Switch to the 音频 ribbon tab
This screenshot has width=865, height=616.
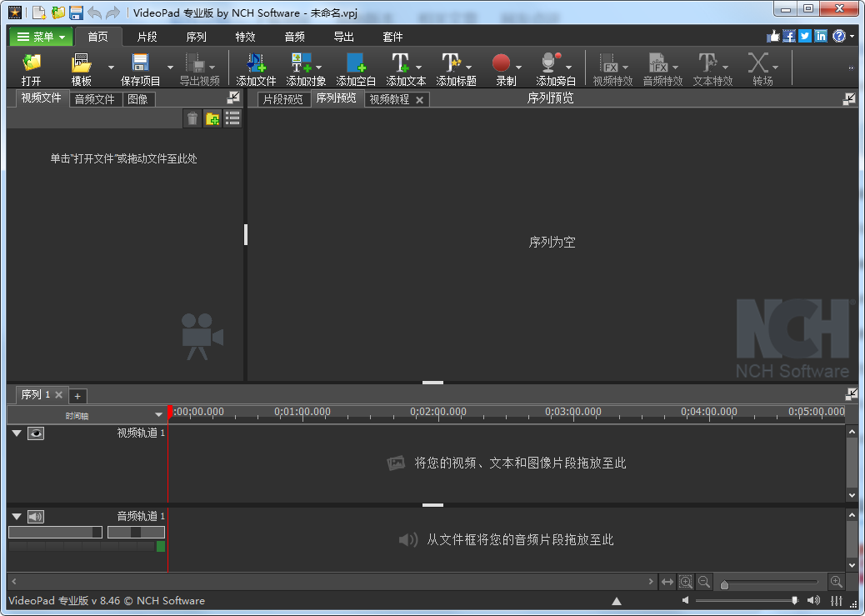(x=293, y=36)
